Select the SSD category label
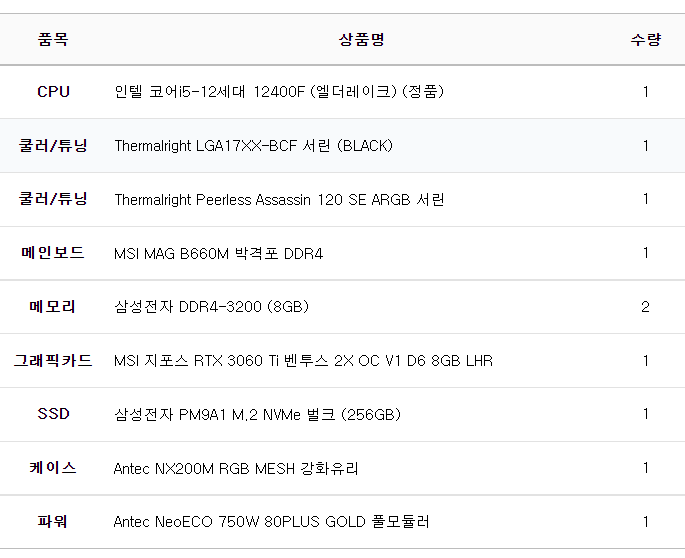Viewport: 685px width, 558px height. pos(53,414)
